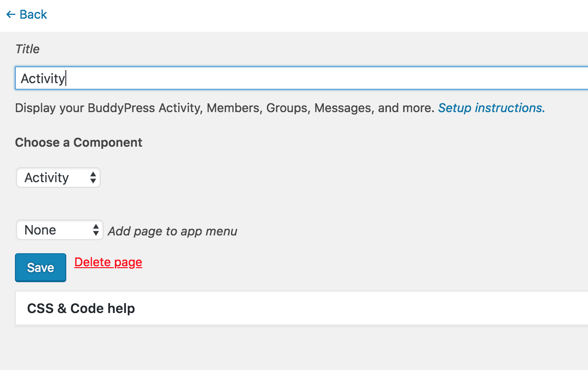Go back using the Back link
The width and height of the screenshot is (588, 370).
(27, 14)
